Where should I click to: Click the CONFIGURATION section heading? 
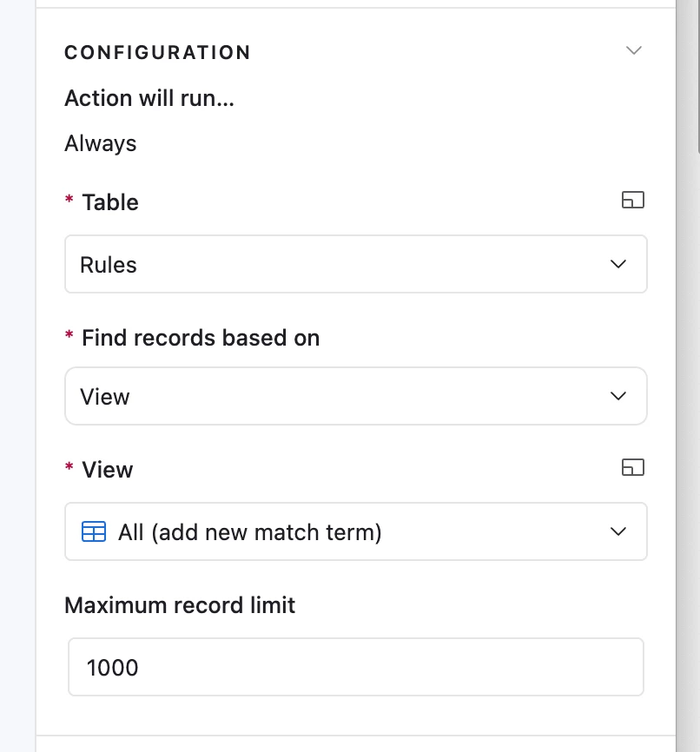point(157,52)
